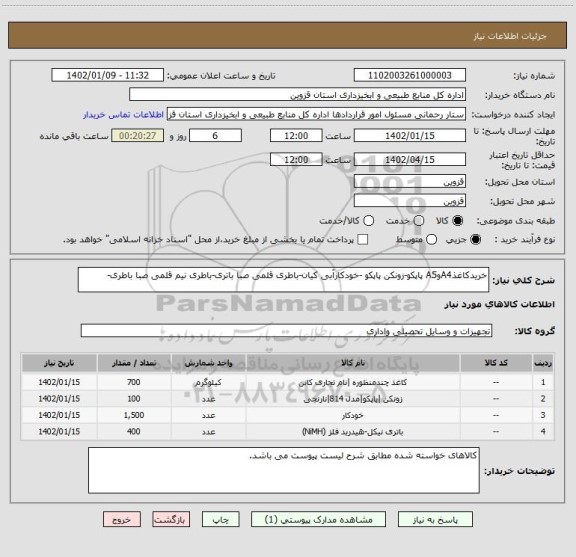Click the خروج exit button
Image resolution: width=576 pixels, height=557 pixels.
coord(122,520)
